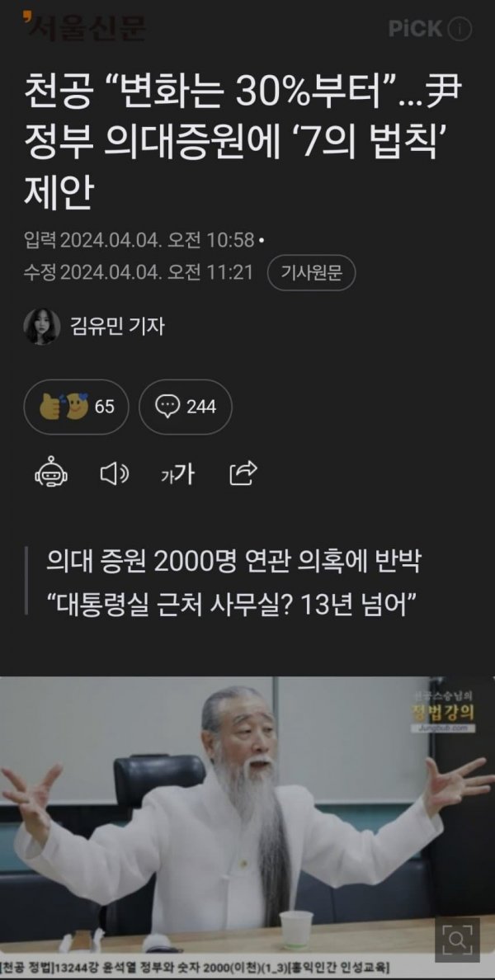The image size is (495, 980).
Task: Tap the 기사원문 button
Action: pyautogui.click(x=311, y=272)
